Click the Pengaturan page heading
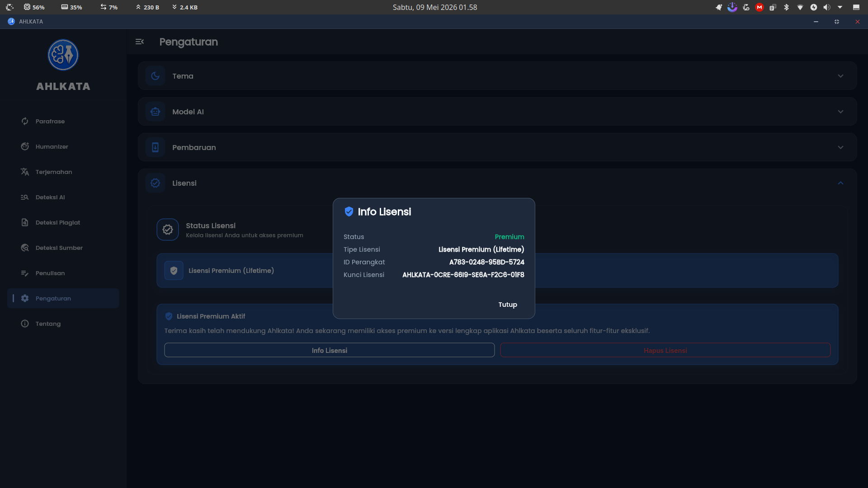This screenshot has width=868, height=488. [x=189, y=42]
